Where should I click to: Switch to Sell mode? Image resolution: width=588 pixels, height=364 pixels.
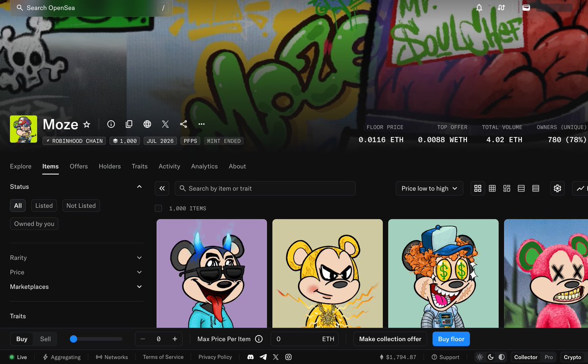pos(46,339)
